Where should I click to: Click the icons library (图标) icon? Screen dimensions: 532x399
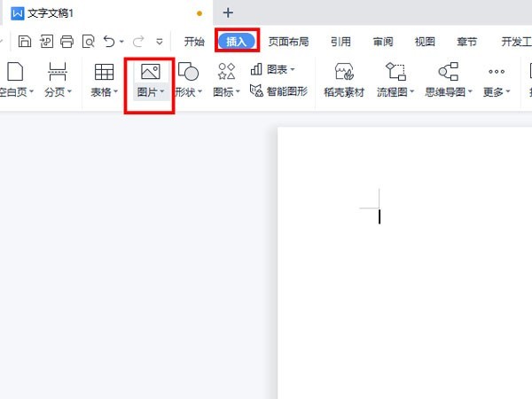pyautogui.click(x=227, y=71)
